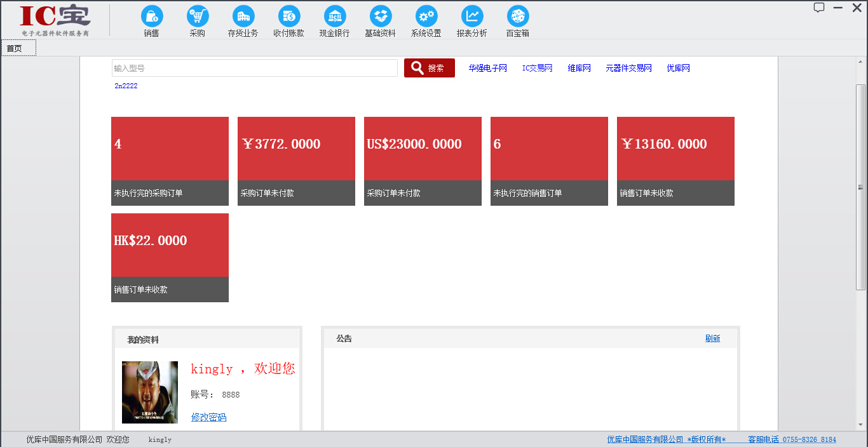868x447 pixels.
Task: Open the ￥3772.0000 采购订单未付款 tile
Action: pos(296,161)
